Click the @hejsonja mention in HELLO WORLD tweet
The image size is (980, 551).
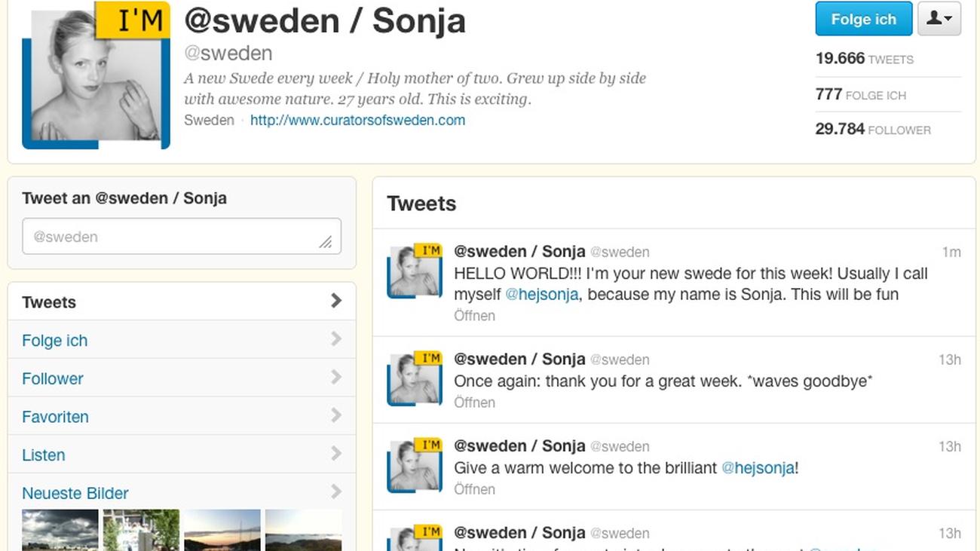[x=541, y=295]
